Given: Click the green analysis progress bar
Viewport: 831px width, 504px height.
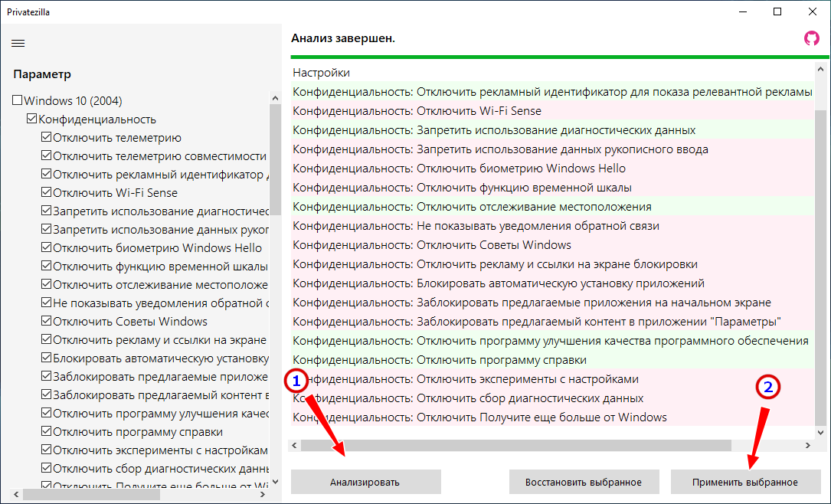Looking at the screenshot, I should (560, 57).
